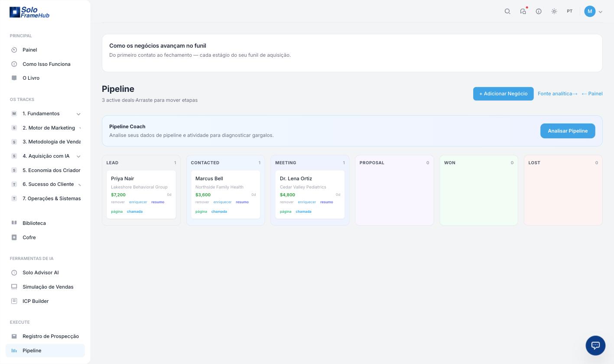Click Analisar Pipeline button
The width and height of the screenshot is (614, 364).
point(568,131)
